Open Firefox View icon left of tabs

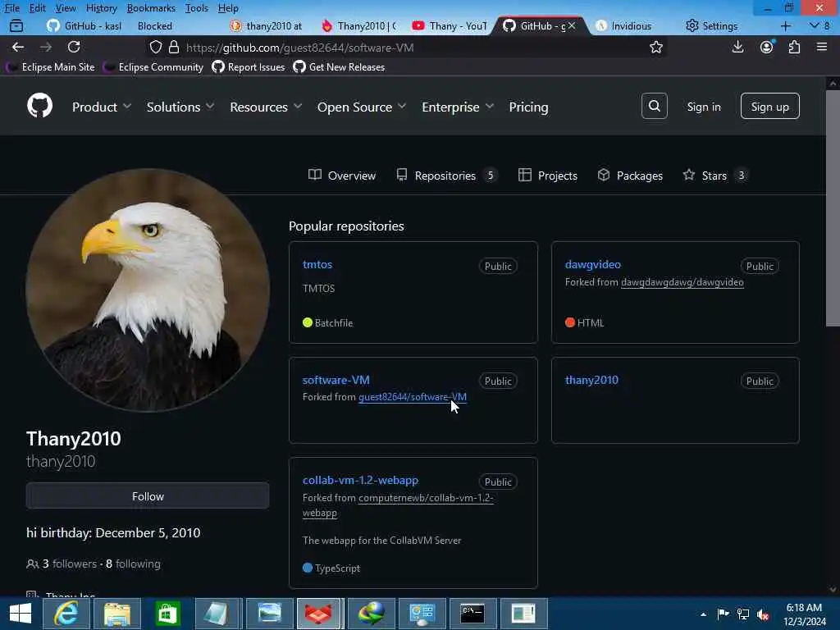pos(16,25)
